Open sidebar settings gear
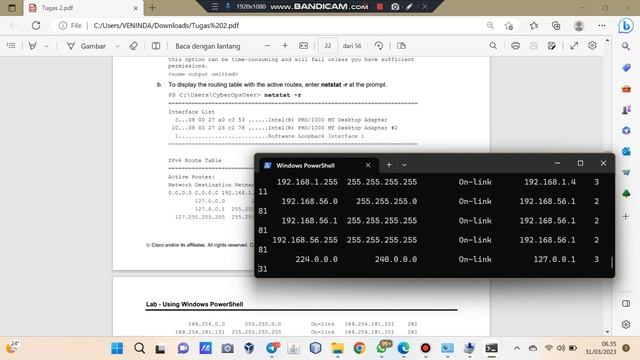Image resolution: width=640 pixels, height=360 pixels. (x=626, y=324)
